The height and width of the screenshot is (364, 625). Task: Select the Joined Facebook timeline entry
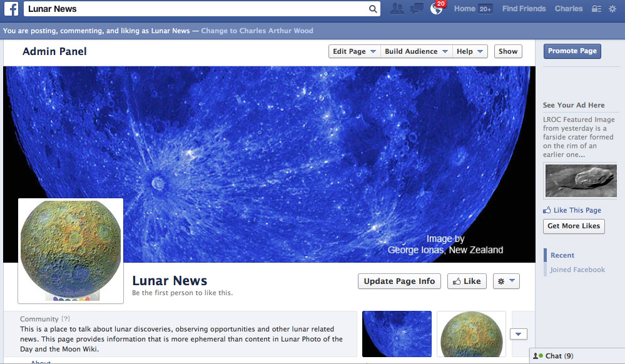coord(577,270)
